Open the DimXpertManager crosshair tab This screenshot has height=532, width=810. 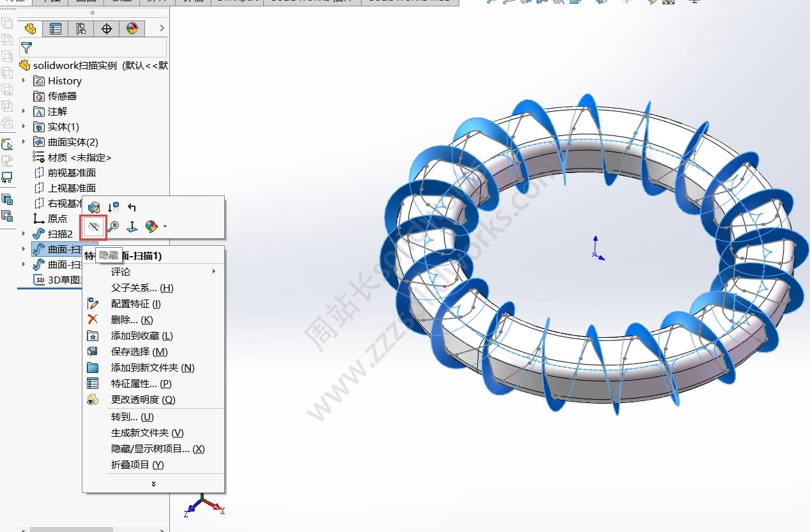click(x=107, y=29)
